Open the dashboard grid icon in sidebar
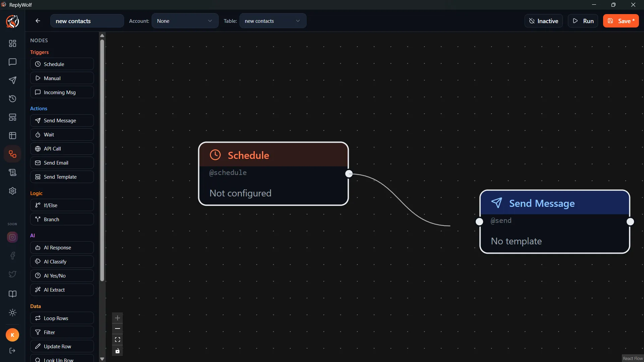Viewport: 644px width, 362px height. click(x=12, y=43)
